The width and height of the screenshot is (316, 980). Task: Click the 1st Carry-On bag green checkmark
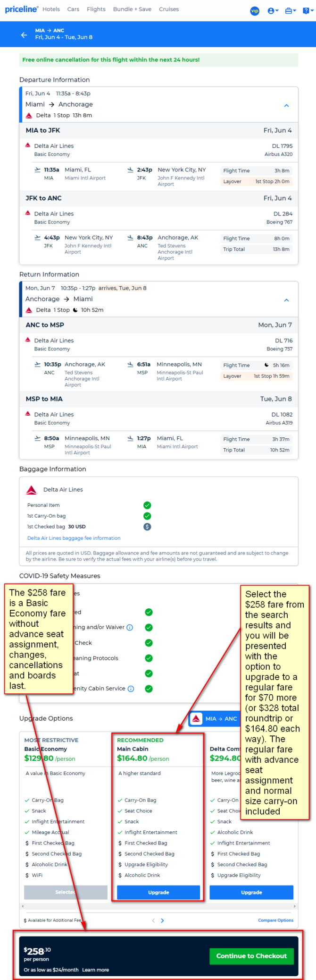147,516
